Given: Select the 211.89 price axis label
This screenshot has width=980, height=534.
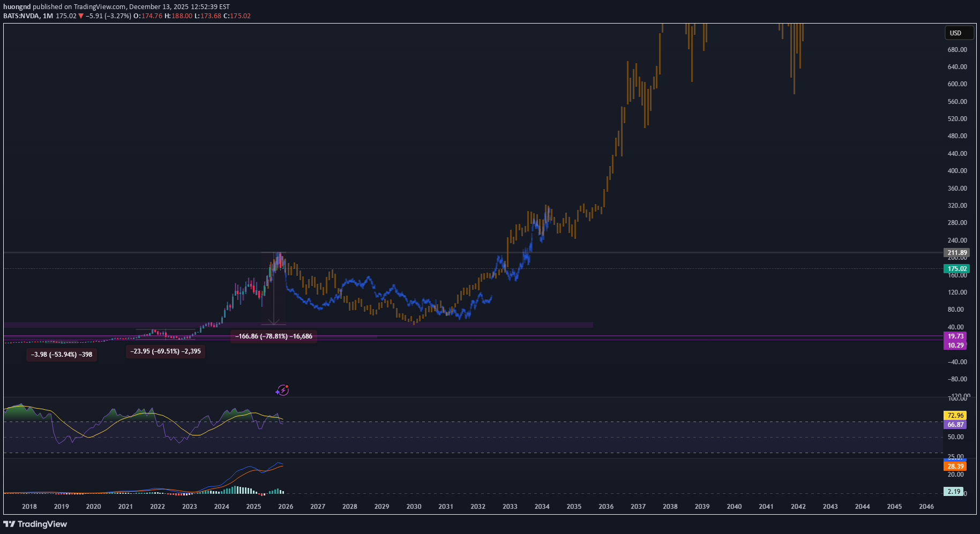Looking at the screenshot, I should pyautogui.click(x=956, y=253).
